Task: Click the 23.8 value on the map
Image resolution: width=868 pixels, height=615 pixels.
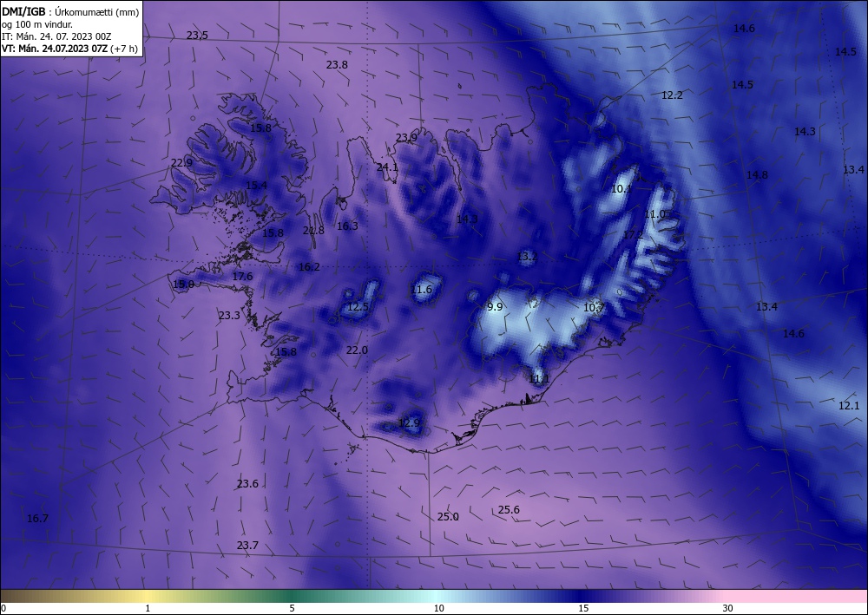Action: tap(337, 65)
